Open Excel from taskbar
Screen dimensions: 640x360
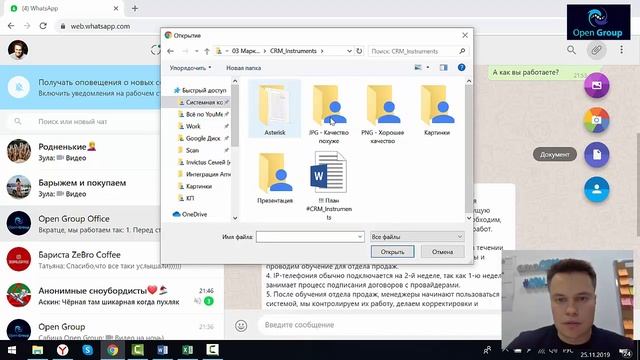coord(187,350)
